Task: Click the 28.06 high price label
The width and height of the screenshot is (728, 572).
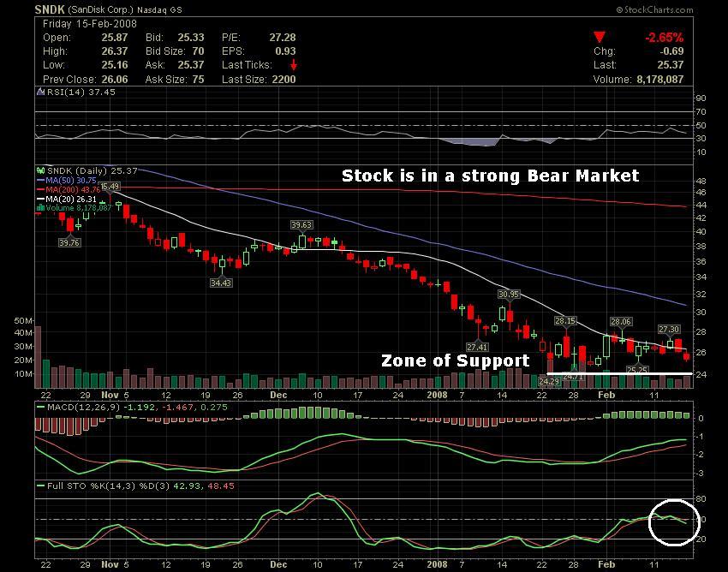Action: click(x=621, y=322)
